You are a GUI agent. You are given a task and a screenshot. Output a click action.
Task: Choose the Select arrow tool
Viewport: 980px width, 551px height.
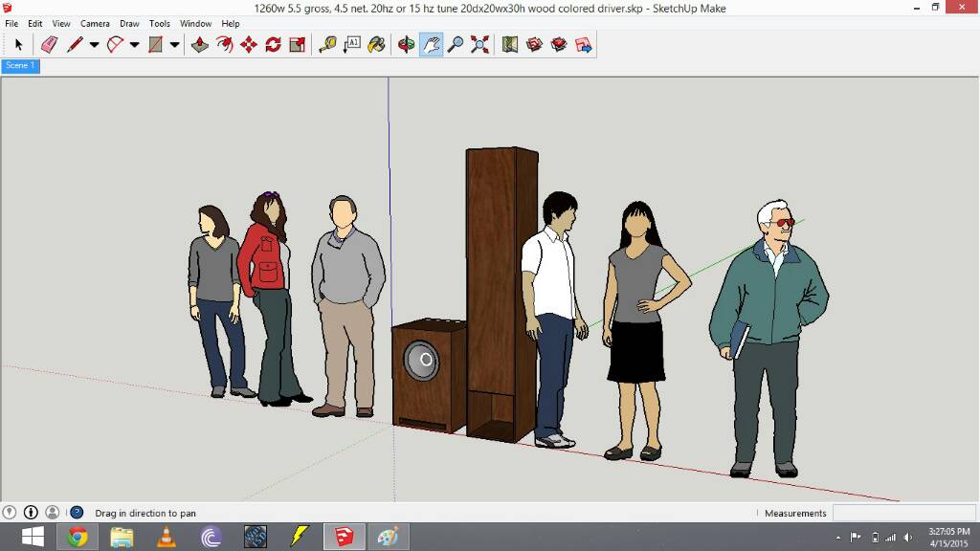(x=18, y=44)
